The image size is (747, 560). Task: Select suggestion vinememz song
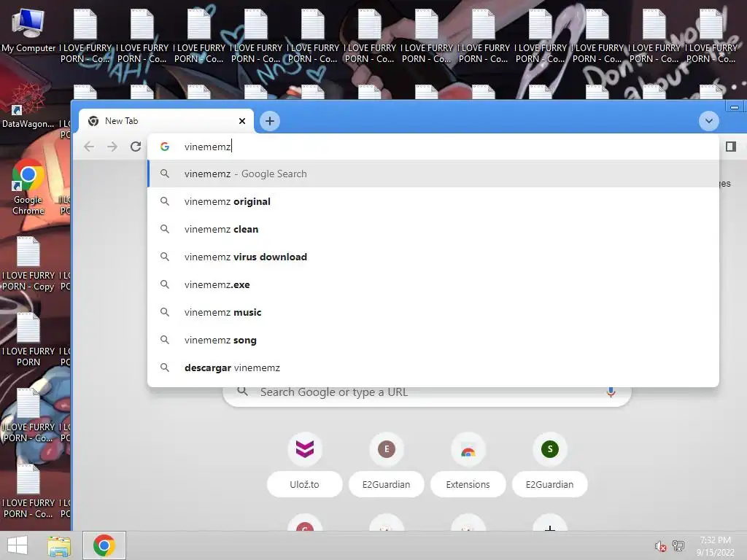coord(433,340)
